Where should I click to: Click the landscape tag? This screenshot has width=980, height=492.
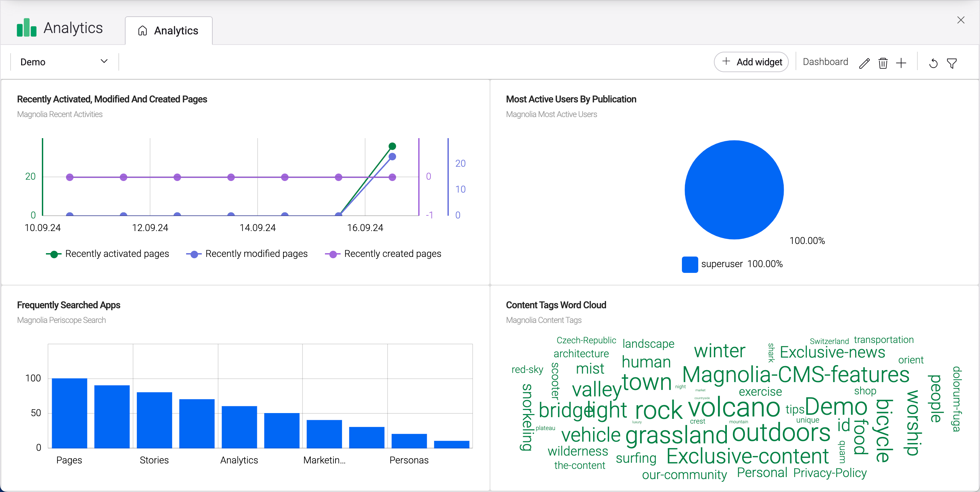click(x=648, y=344)
